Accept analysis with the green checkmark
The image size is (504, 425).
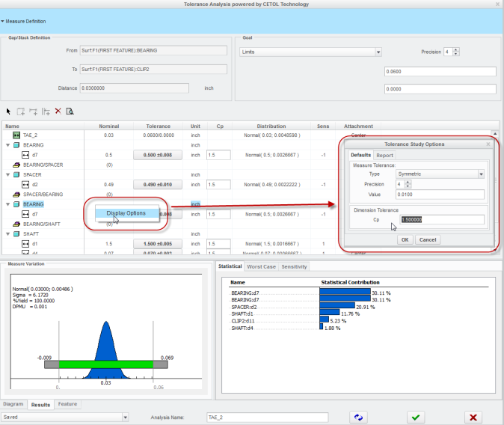click(418, 417)
